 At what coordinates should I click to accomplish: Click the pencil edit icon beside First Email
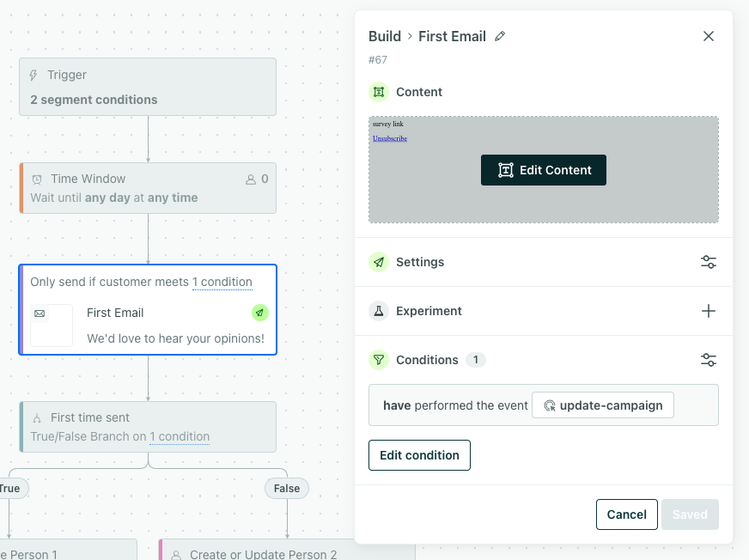pos(500,36)
